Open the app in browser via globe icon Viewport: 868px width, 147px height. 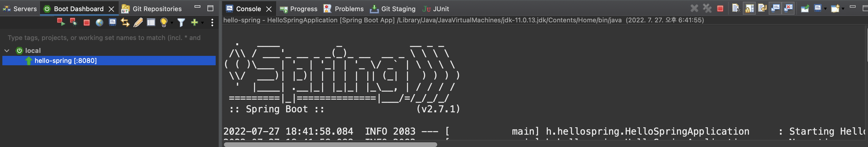(x=99, y=23)
